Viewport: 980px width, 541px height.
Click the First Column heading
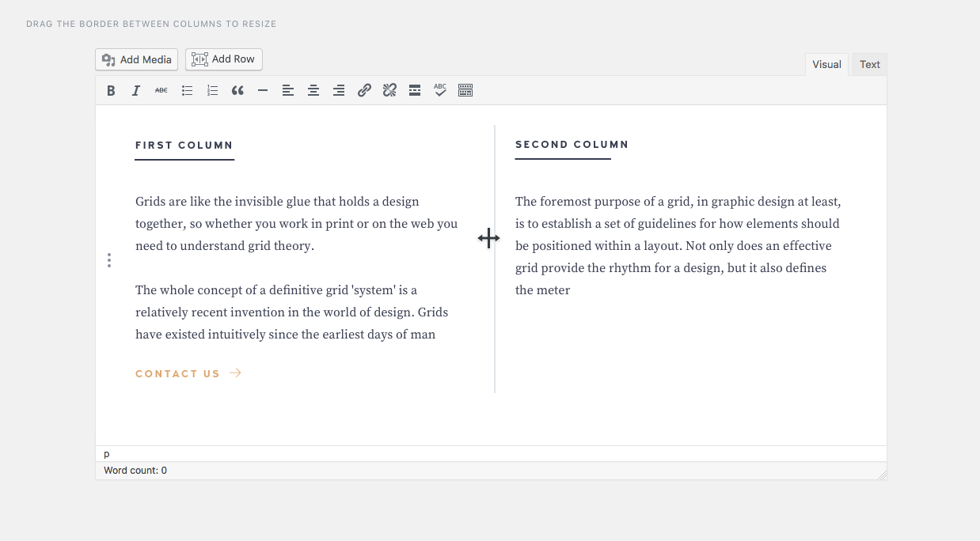click(x=184, y=146)
